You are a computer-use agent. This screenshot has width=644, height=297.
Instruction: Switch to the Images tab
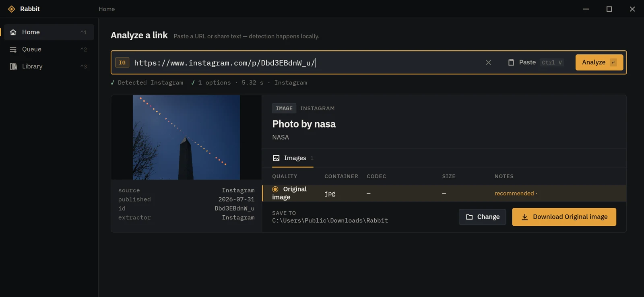293,158
